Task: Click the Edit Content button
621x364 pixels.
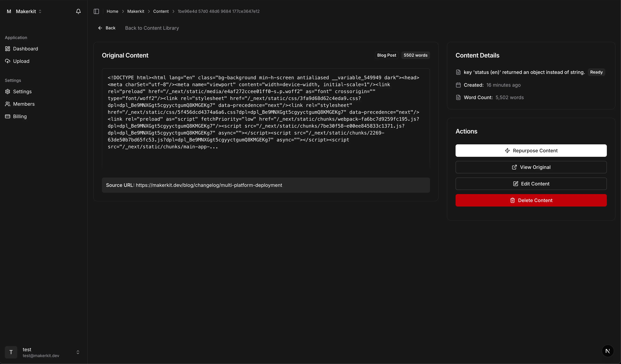Action: pyautogui.click(x=531, y=184)
